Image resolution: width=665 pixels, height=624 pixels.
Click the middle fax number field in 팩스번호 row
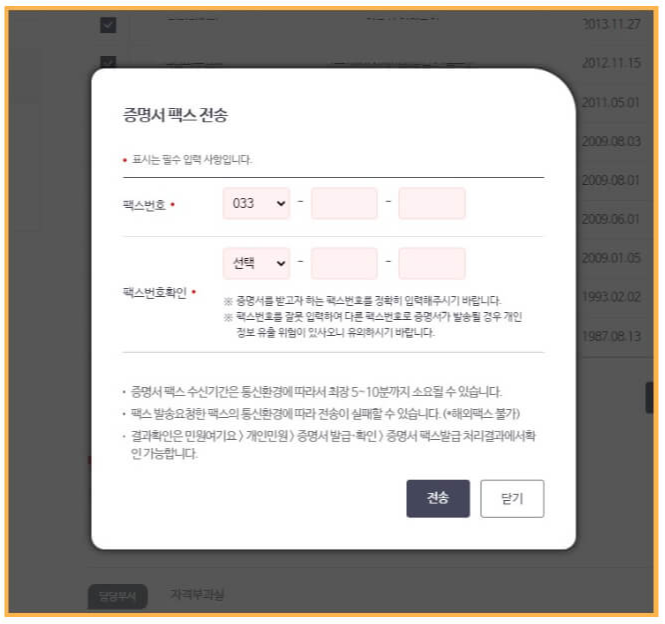(344, 204)
